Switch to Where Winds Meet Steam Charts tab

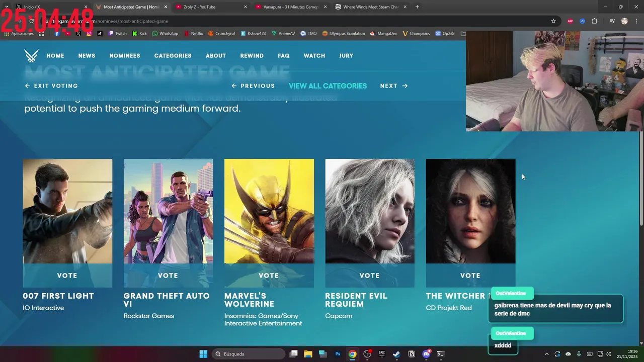click(x=370, y=7)
